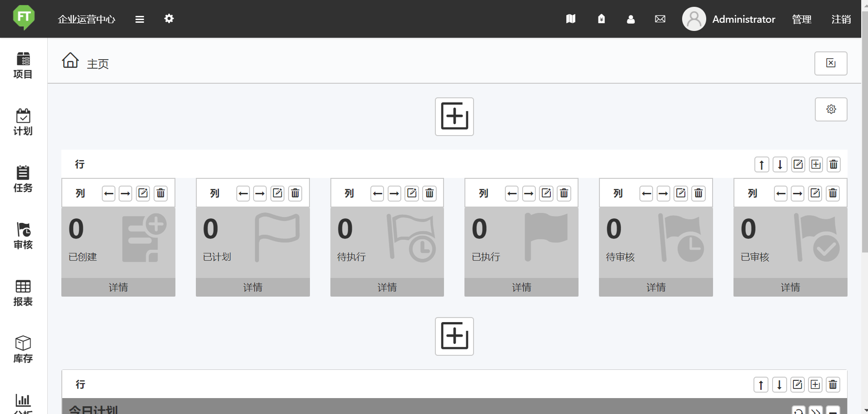Image resolution: width=868 pixels, height=414 pixels.
Task: Toggle the hamburger sidebar menu
Action: click(140, 19)
